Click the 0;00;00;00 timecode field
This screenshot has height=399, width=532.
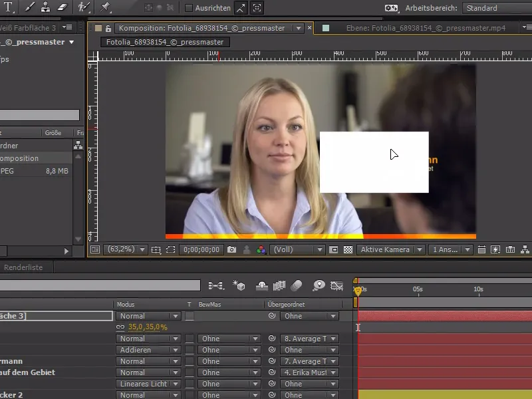point(201,249)
